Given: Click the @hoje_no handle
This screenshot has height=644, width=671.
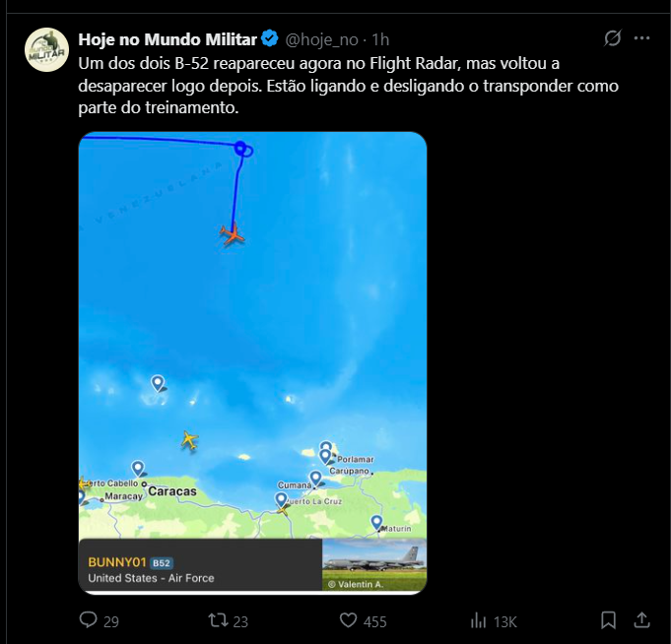Looking at the screenshot, I should tap(322, 39).
